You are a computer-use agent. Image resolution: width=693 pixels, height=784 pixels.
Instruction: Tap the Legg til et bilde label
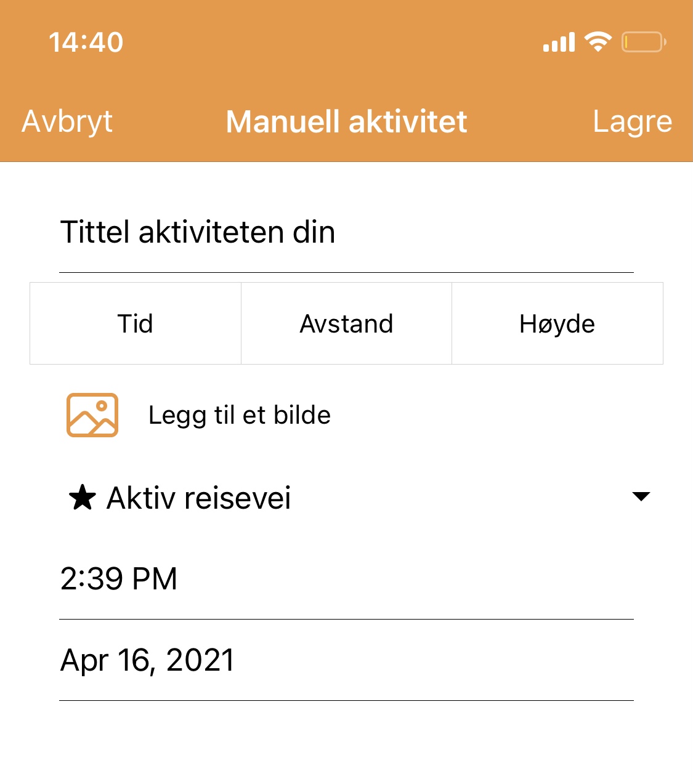coord(240,415)
